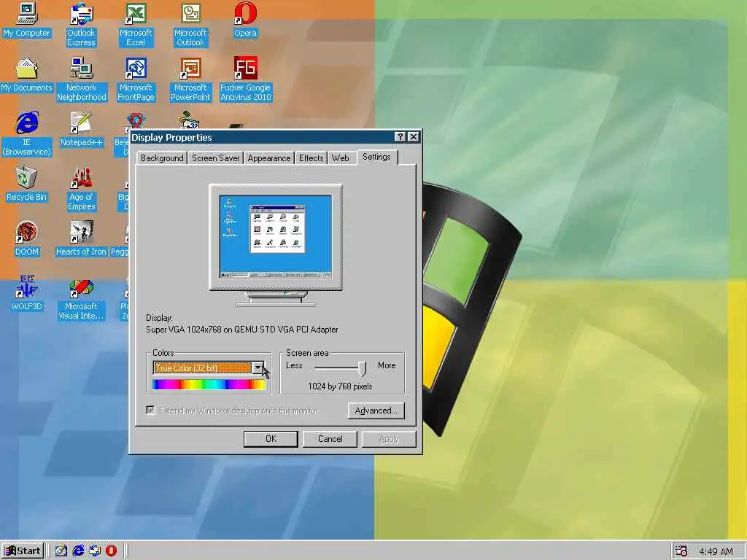
Task: Open My Documents desktop folder
Action: [27, 75]
